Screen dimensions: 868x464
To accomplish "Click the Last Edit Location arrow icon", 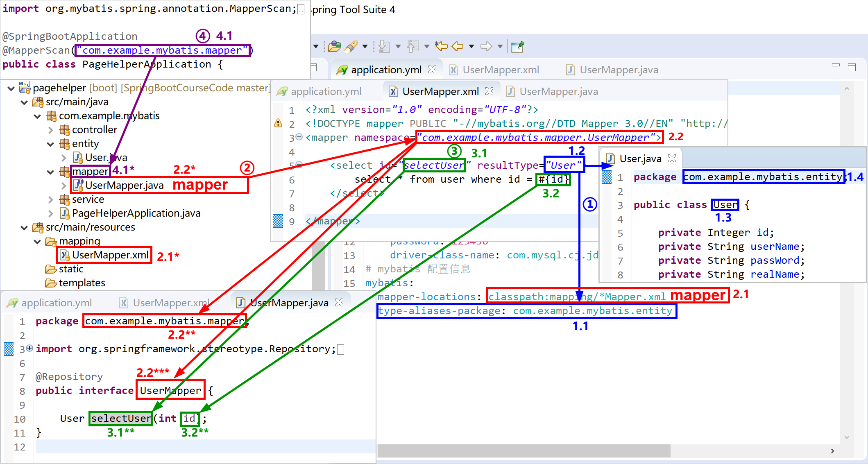I will click(x=441, y=46).
